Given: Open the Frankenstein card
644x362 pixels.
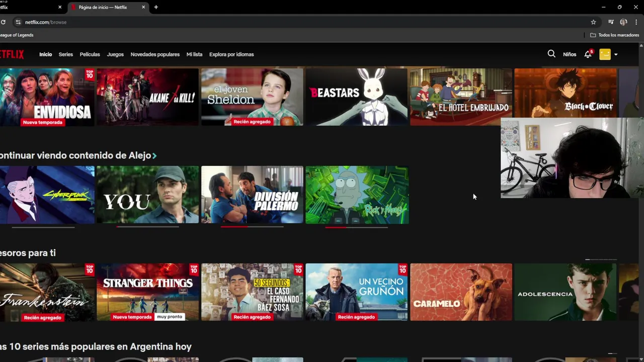Looking at the screenshot, I should [x=47, y=292].
